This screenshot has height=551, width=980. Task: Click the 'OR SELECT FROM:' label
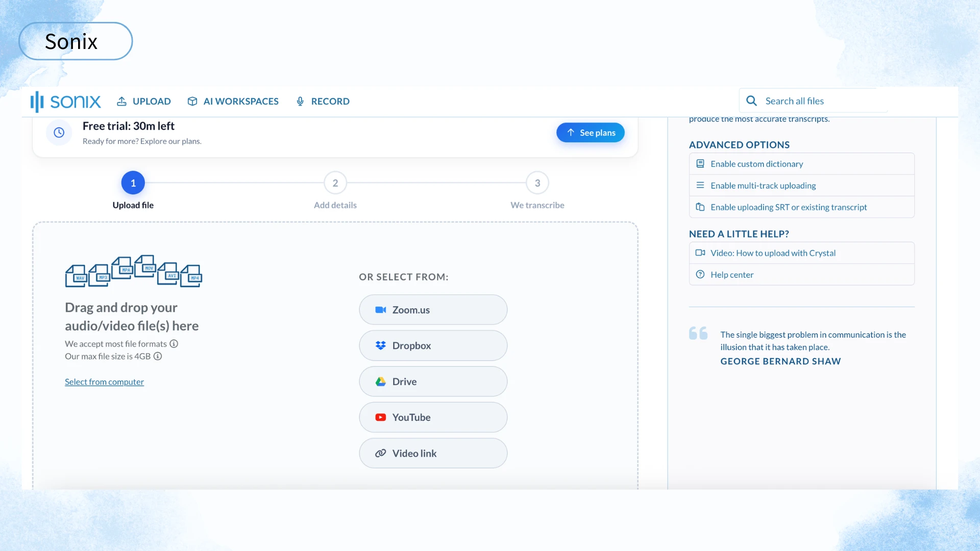[404, 277]
